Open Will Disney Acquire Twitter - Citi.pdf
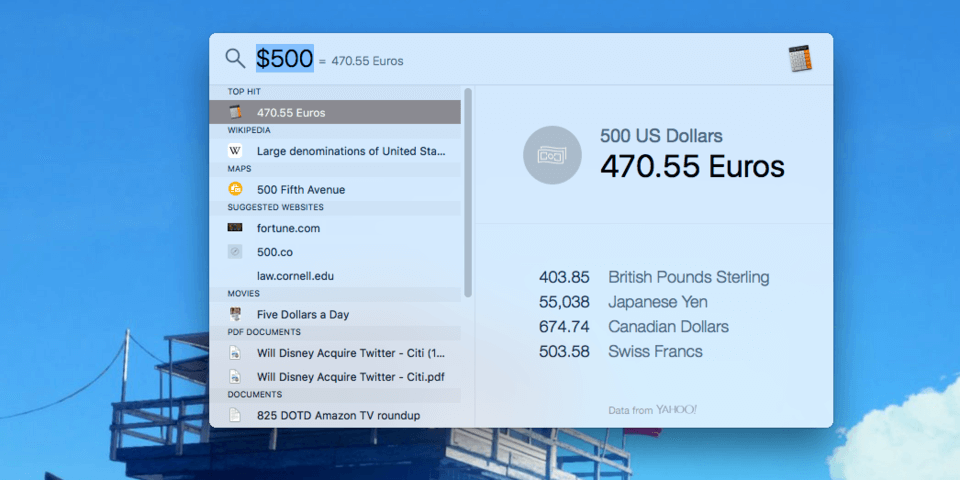 click(x=335, y=377)
